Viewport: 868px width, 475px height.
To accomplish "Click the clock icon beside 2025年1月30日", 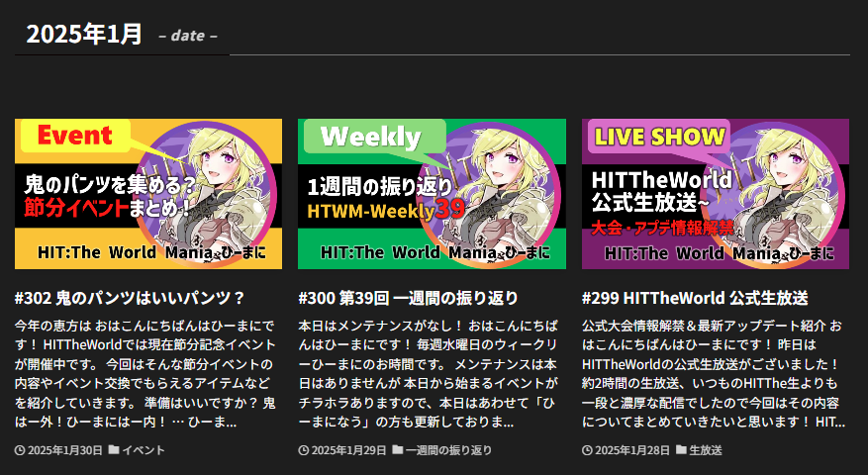I will click(20, 450).
